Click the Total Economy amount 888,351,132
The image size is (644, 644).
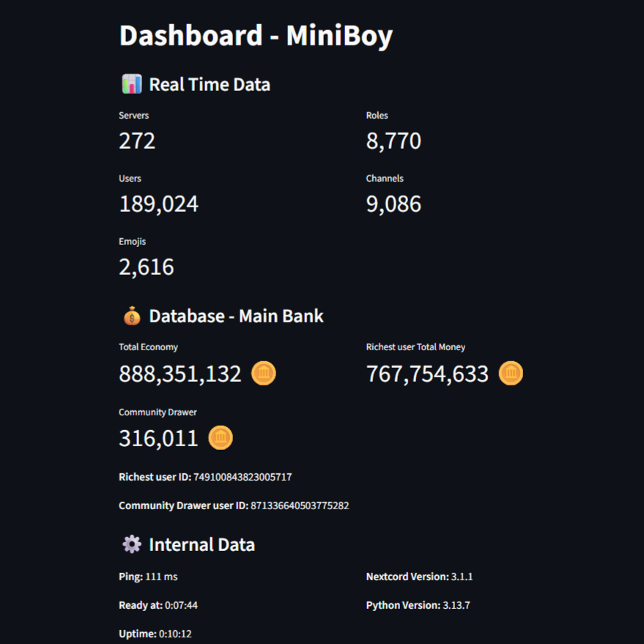180,374
